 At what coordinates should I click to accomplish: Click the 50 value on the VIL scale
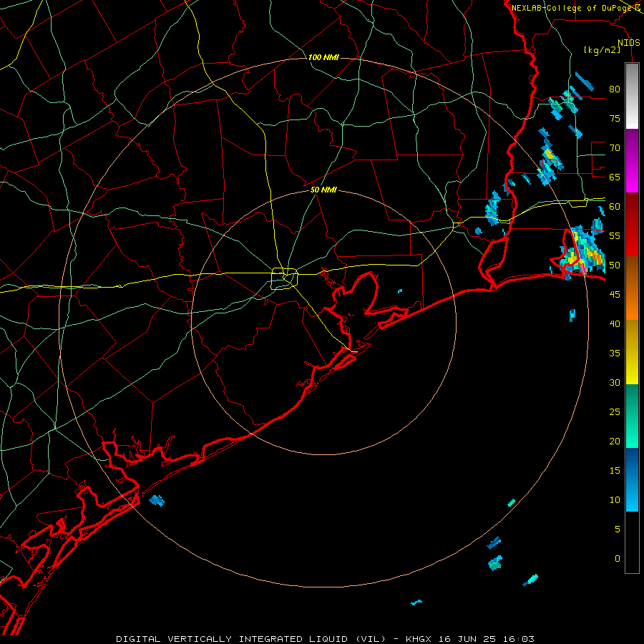pyautogui.click(x=615, y=265)
